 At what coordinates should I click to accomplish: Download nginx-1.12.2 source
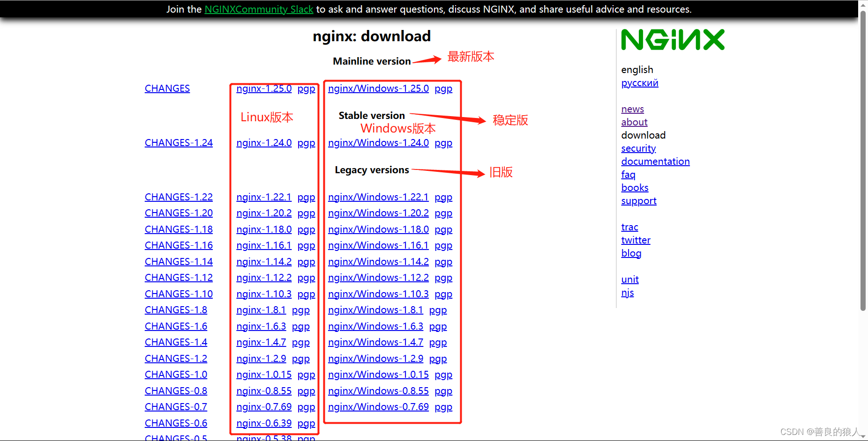[264, 278]
